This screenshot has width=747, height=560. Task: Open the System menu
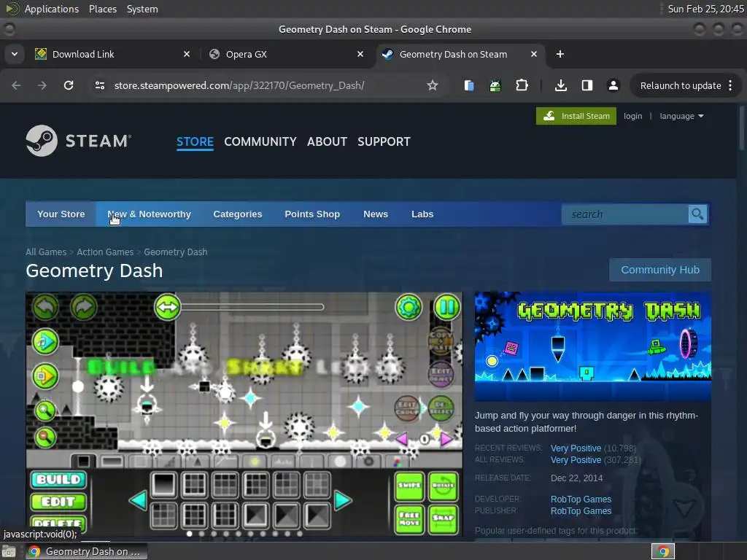142,9
